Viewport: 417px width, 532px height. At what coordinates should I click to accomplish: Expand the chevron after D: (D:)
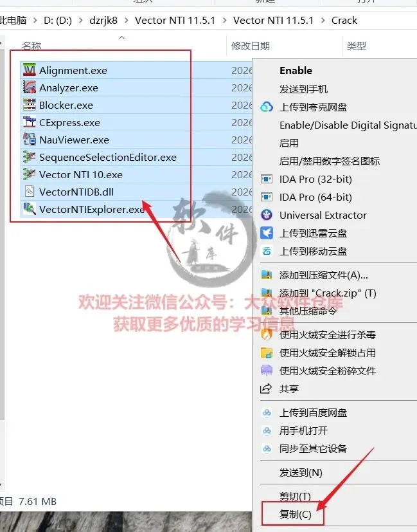point(80,21)
